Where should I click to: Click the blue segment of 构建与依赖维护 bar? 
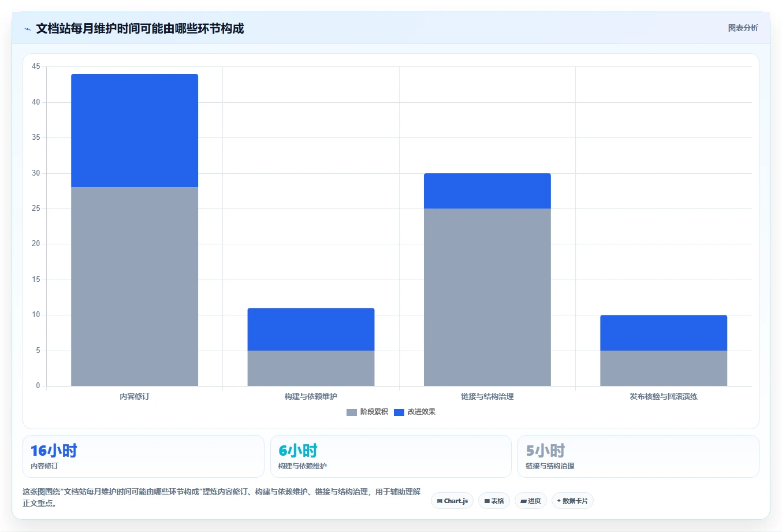pyautogui.click(x=311, y=329)
